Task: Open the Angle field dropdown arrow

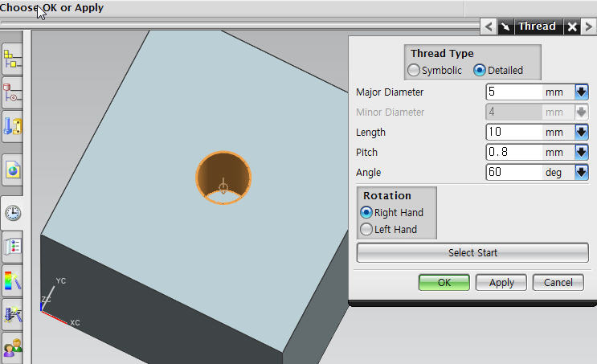Action: (x=582, y=172)
